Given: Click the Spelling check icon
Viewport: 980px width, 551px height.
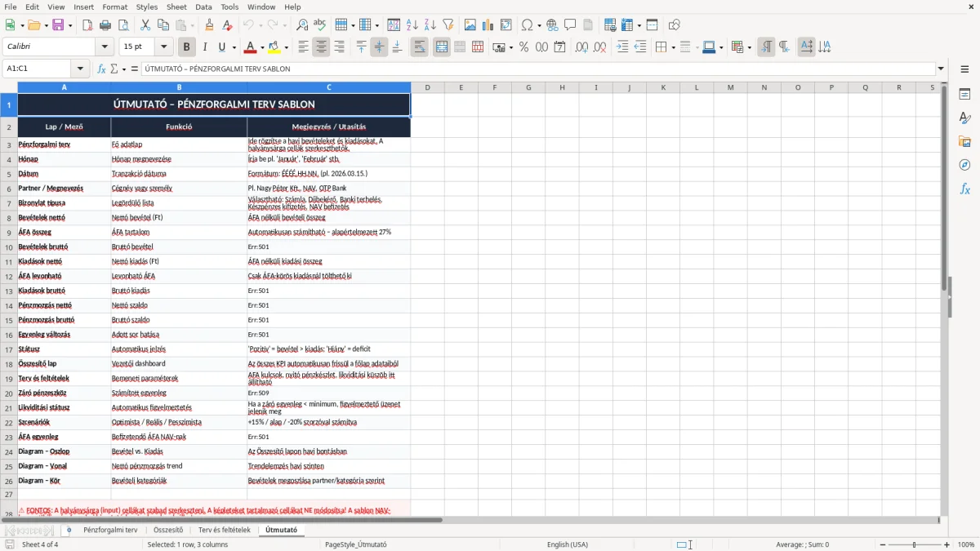Looking at the screenshot, I should click(x=320, y=25).
